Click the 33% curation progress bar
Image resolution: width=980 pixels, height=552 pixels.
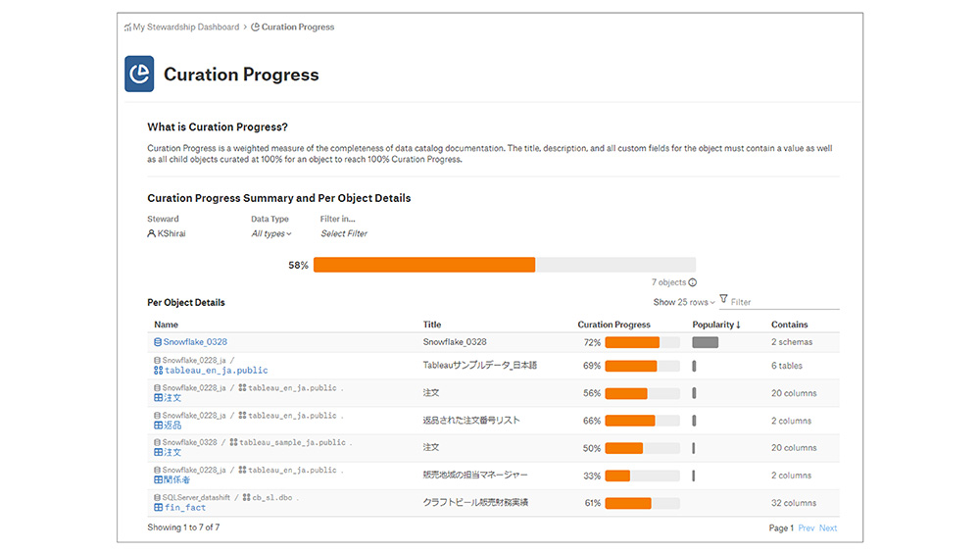click(x=642, y=476)
